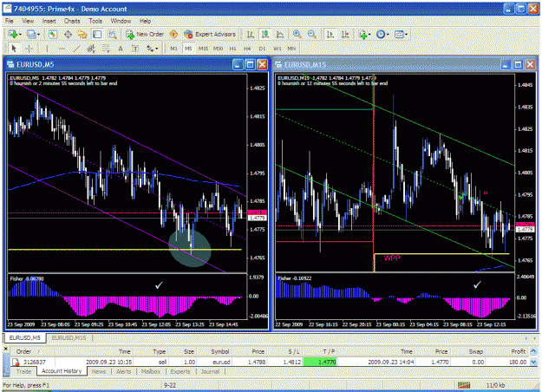
Task: Open the Tools menu
Action: [95, 21]
